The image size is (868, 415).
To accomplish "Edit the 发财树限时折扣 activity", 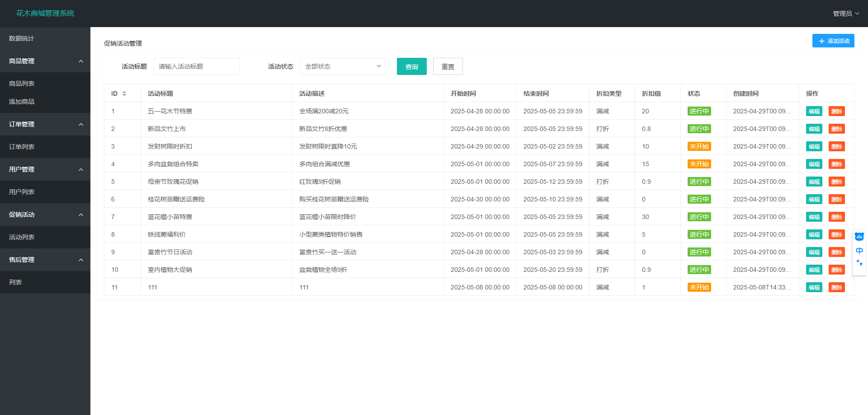I will click(x=814, y=146).
